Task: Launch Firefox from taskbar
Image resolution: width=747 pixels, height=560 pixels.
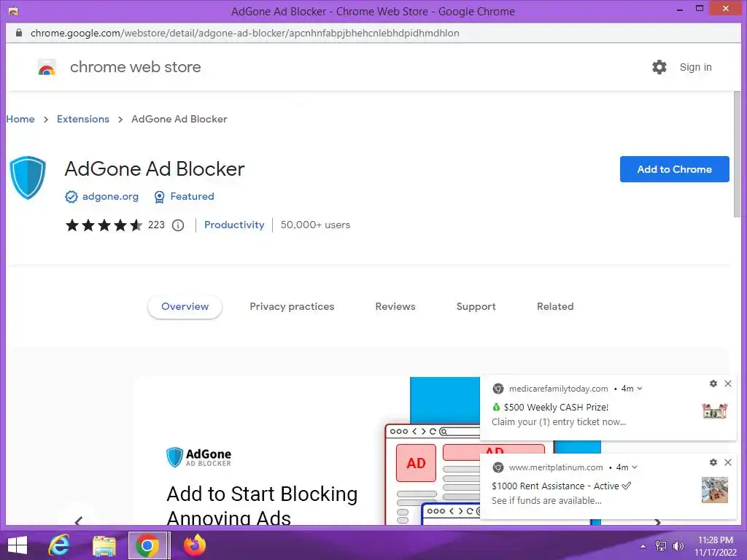Action: [x=194, y=545]
